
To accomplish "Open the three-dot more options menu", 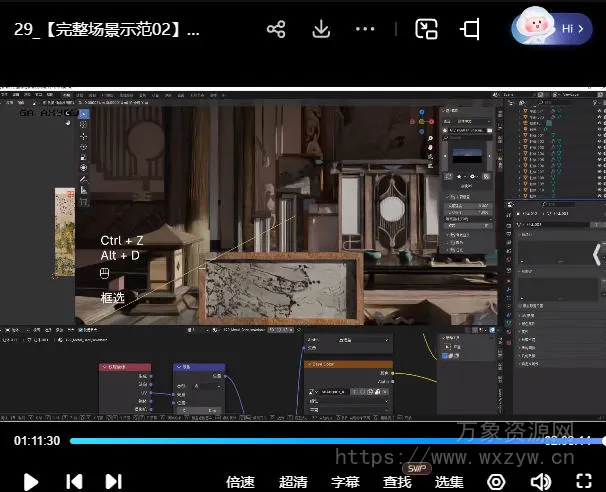I will 367,29.
